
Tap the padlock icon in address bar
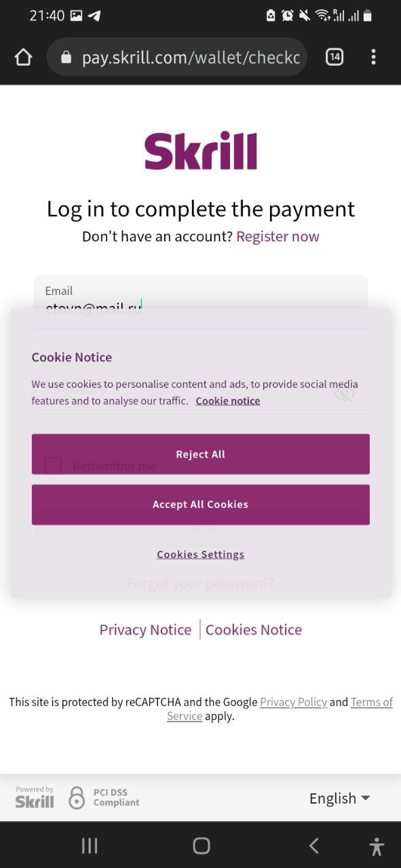point(66,58)
